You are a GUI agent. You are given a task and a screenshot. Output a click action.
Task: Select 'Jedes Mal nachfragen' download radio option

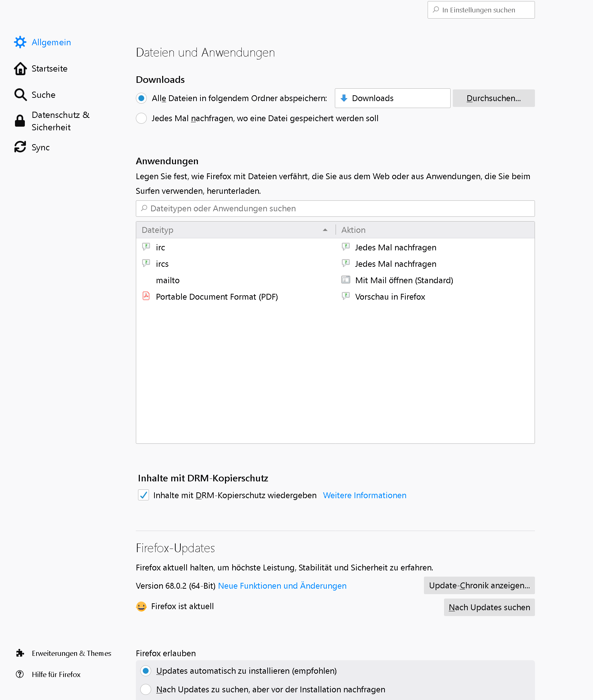[x=141, y=118]
